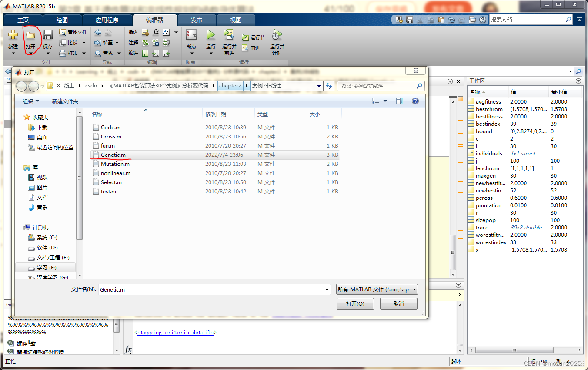Click the smart indent icon beside 缩进
Image resolution: width=588 pixels, height=370 pixels.
(145, 53)
